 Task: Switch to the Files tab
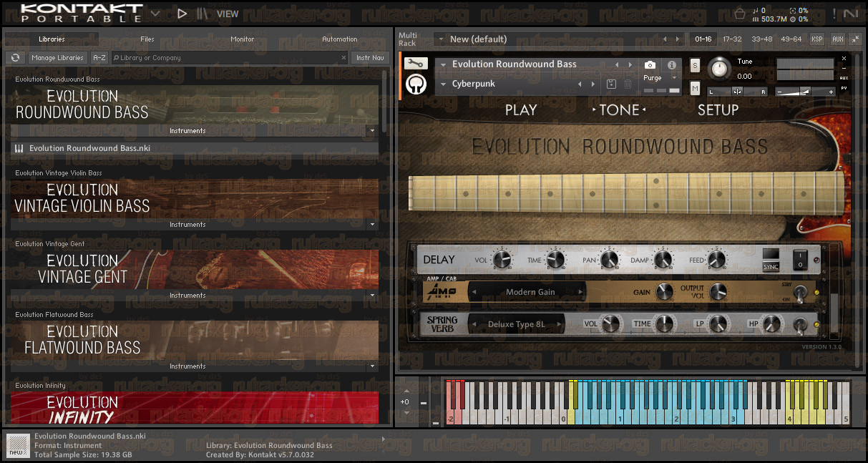pos(147,39)
